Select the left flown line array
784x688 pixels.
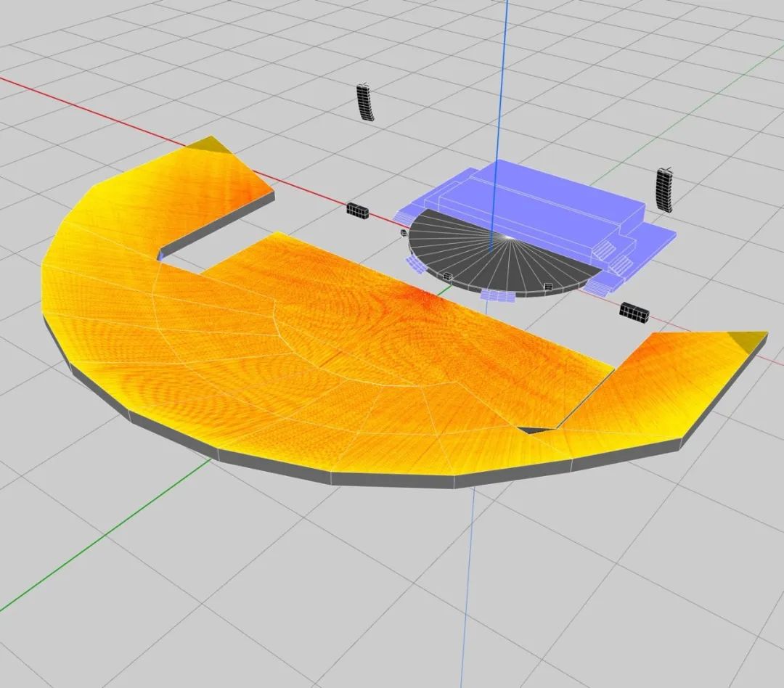click(367, 102)
